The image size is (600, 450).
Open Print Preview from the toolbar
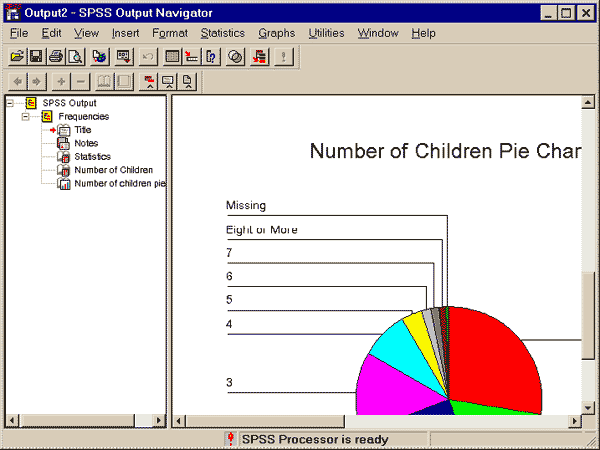[x=74, y=57]
